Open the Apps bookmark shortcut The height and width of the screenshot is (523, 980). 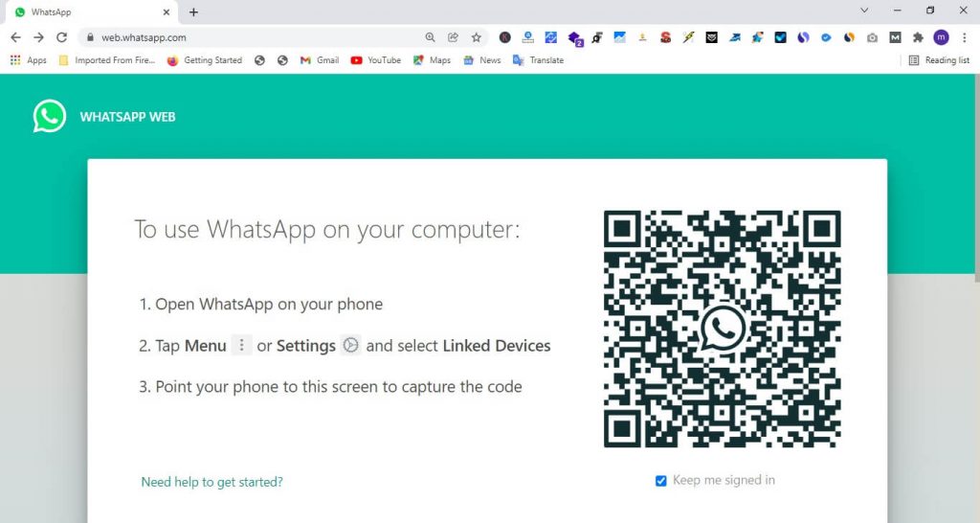coord(29,60)
